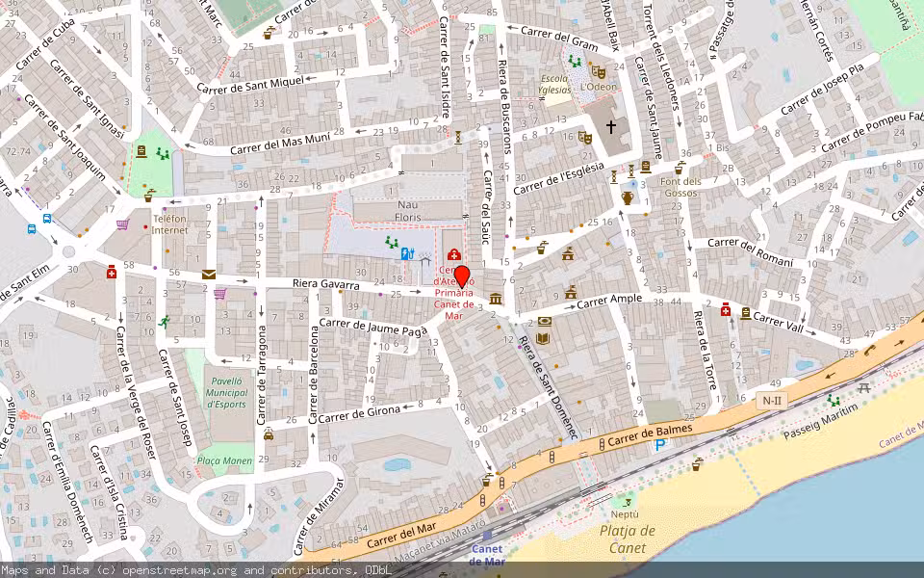Click the brown amphora fountain icon
Screen dimensions: 924x578
[627, 198]
